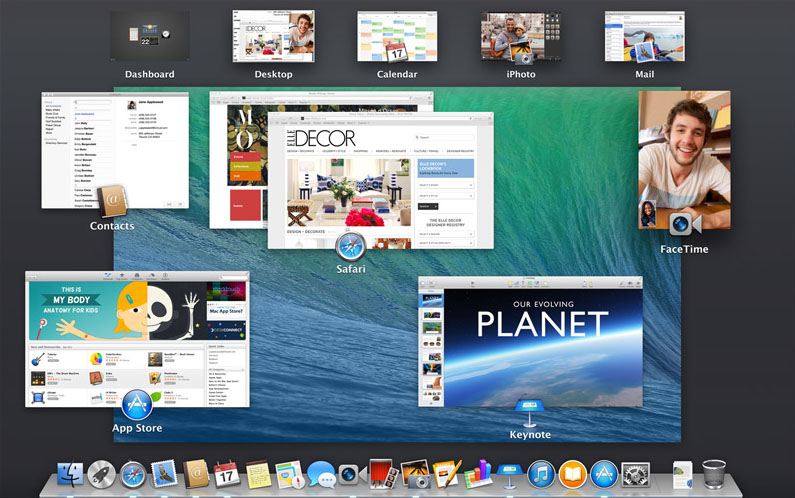Select the FaceTime video call window
The height and width of the screenshot is (498, 795).
(684, 160)
